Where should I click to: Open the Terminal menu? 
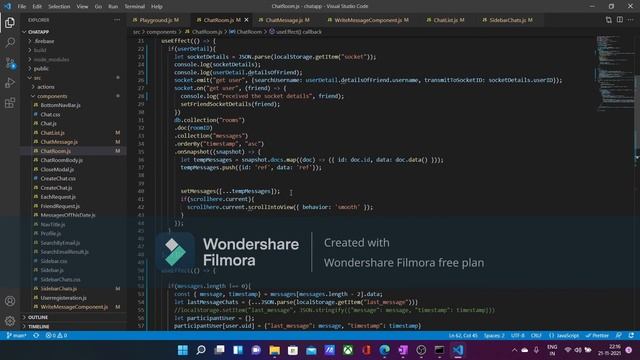(x=135, y=7)
